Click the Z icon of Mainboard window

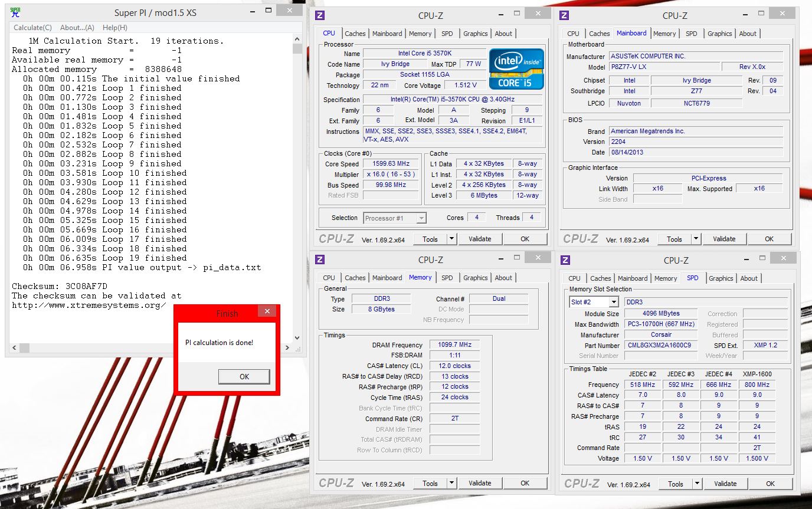click(x=564, y=16)
